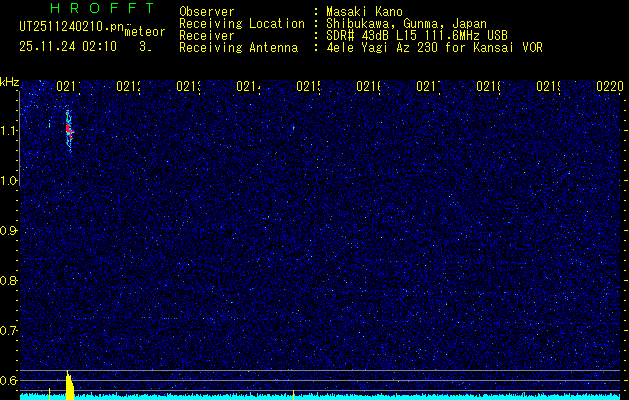Click the meteor label in header

[144, 32]
